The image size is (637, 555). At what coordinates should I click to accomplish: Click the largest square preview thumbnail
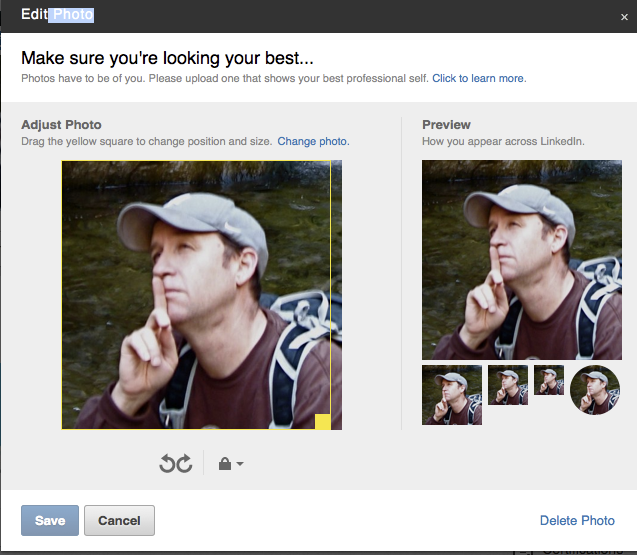[452, 395]
